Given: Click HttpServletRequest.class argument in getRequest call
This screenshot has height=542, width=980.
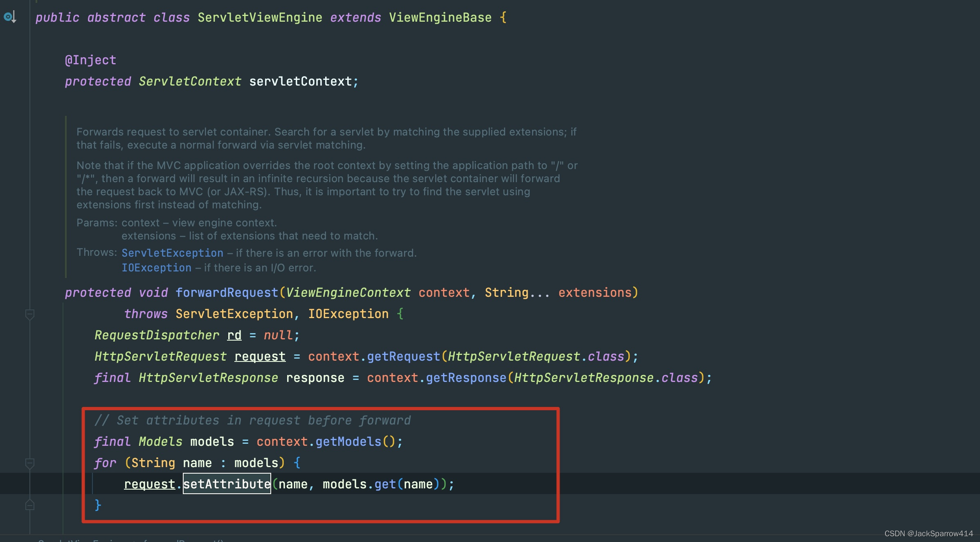Looking at the screenshot, I should pos(536,357).
